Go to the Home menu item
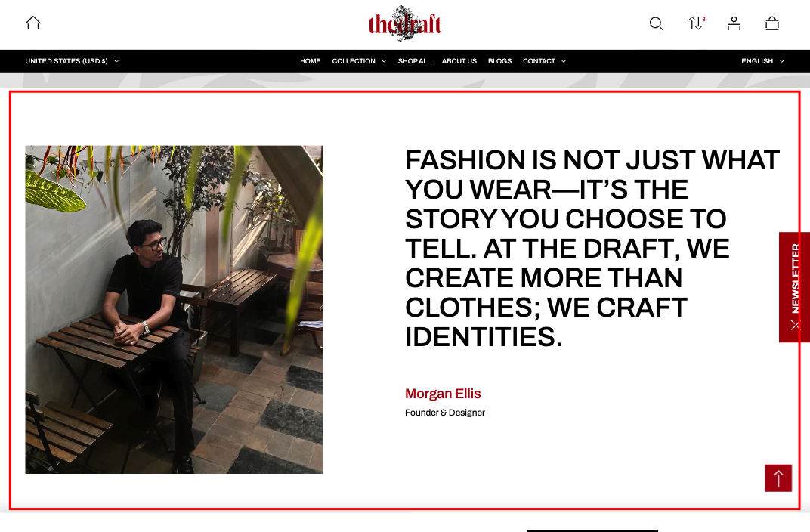810x532 pixels. pos(311,61)
